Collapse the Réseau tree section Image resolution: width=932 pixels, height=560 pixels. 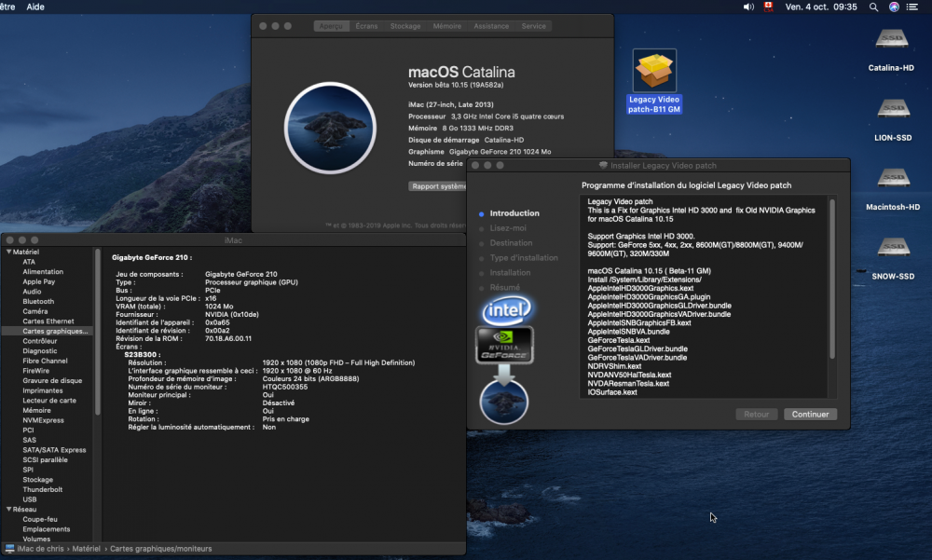point(9,510)
